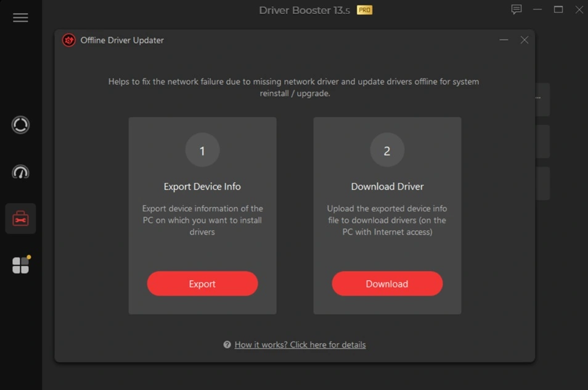This screenshot has height=390, width=588.
Task: Minimize the Driver Booster main window
Action: coord(537,9)
